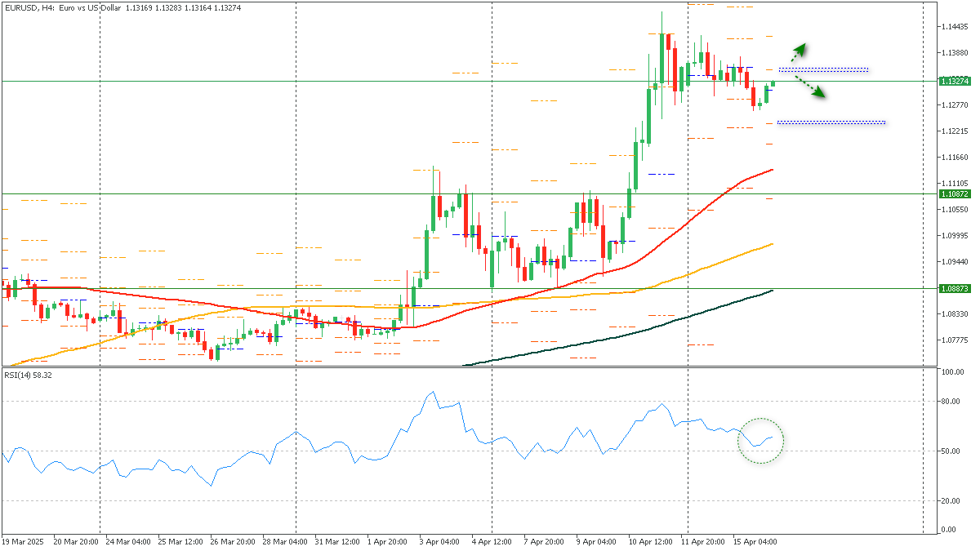Viewport: 980px width, 551px height.
Task: Click the 1.10872 price level label
Action: (954, 194)
